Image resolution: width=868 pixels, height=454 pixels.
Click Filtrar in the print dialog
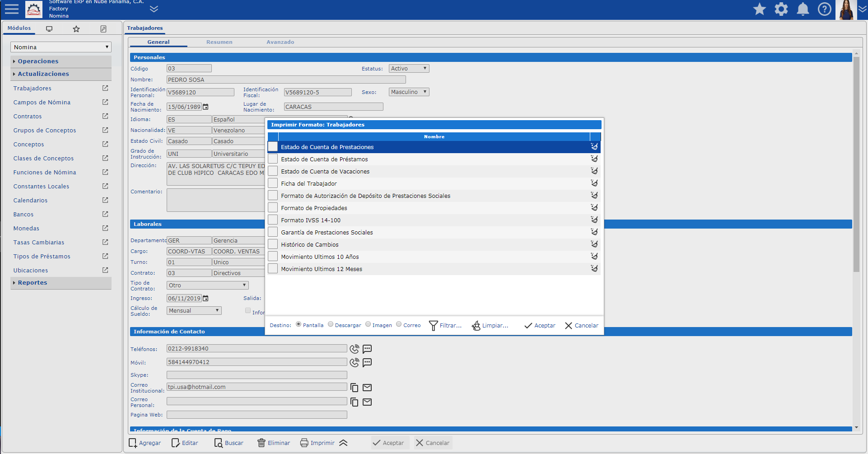(445, 325)
